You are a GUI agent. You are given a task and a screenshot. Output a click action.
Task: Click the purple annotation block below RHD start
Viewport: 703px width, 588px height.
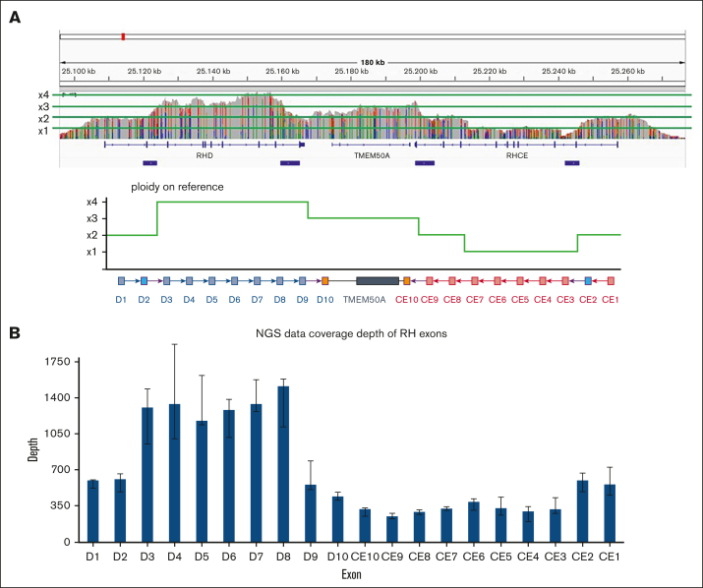click(x=150, y=163)
